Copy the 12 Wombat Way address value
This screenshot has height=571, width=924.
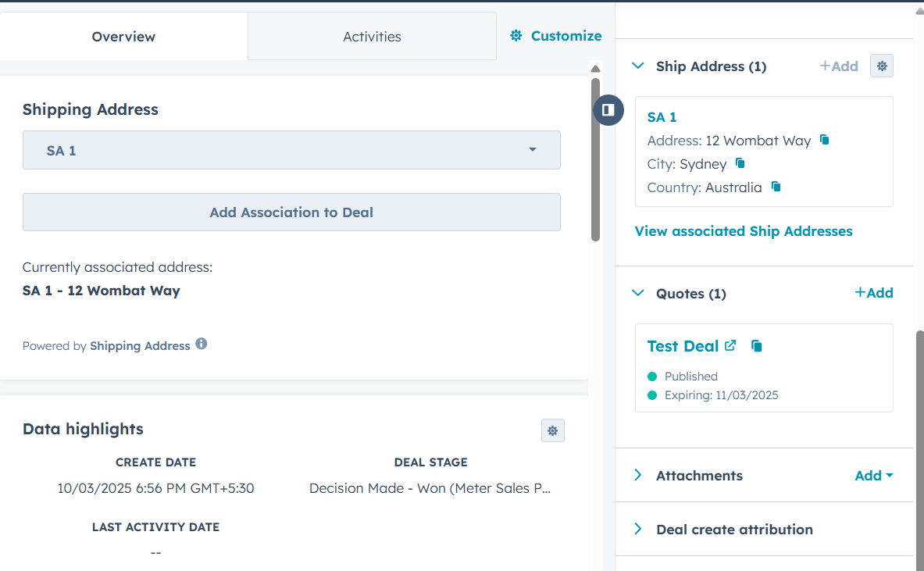click(824, 140)
